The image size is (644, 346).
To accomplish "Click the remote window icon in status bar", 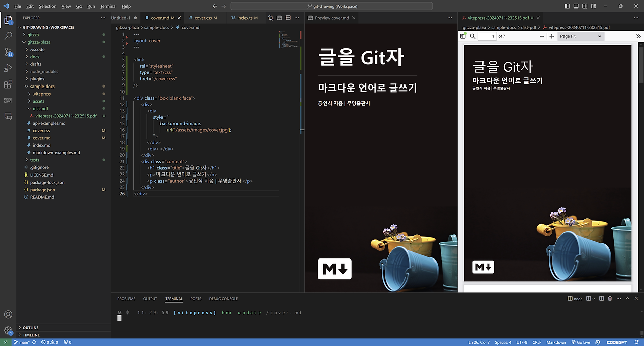I will click(x=5, y=342).
